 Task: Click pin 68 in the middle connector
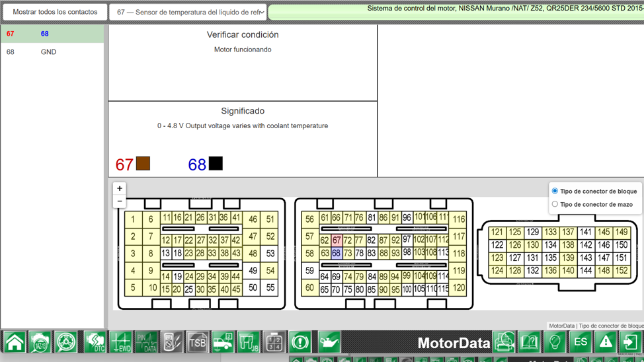pyautogui.click(x=337, y=253)
